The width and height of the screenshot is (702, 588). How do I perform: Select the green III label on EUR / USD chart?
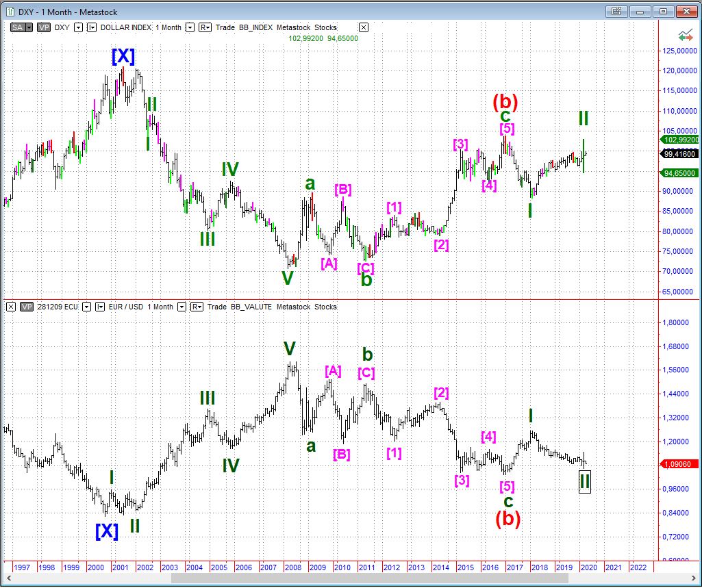pyautogui.click(x=208, y=398)
